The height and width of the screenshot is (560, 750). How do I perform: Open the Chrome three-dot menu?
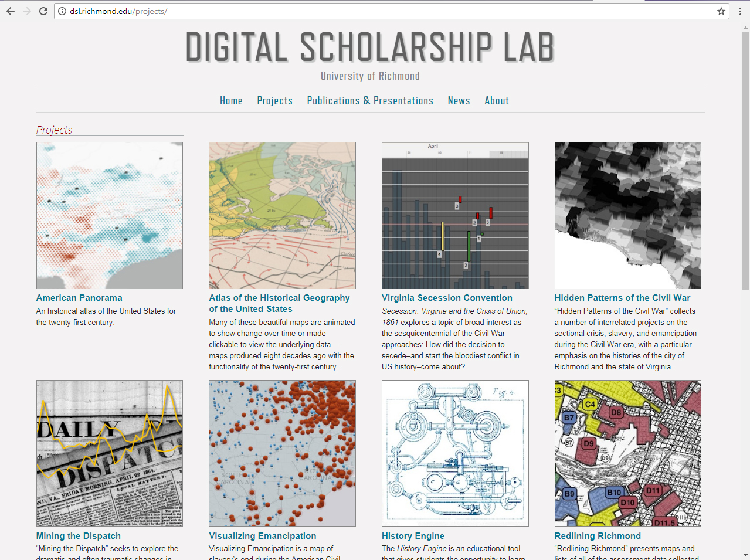tap(740, 11)
